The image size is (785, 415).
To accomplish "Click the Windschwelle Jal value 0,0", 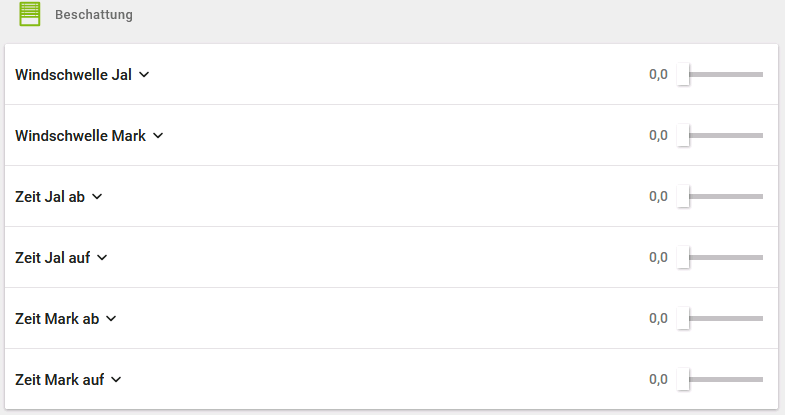I will point(657,74).
